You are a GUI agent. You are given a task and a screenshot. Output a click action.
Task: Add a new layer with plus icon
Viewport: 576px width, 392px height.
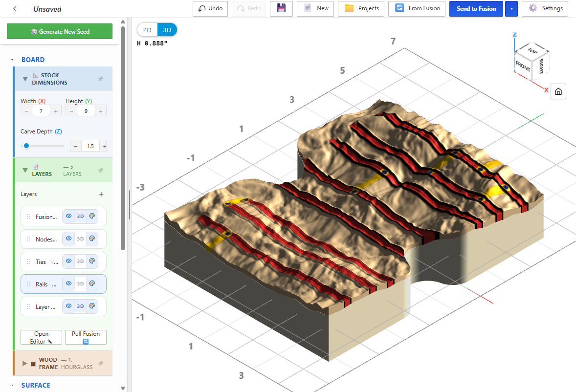point(101,194)
